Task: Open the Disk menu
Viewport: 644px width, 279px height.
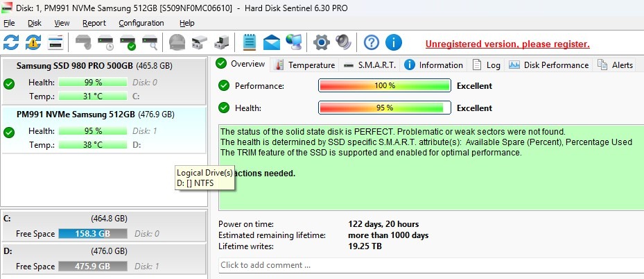Action: (x=35, y=23)
